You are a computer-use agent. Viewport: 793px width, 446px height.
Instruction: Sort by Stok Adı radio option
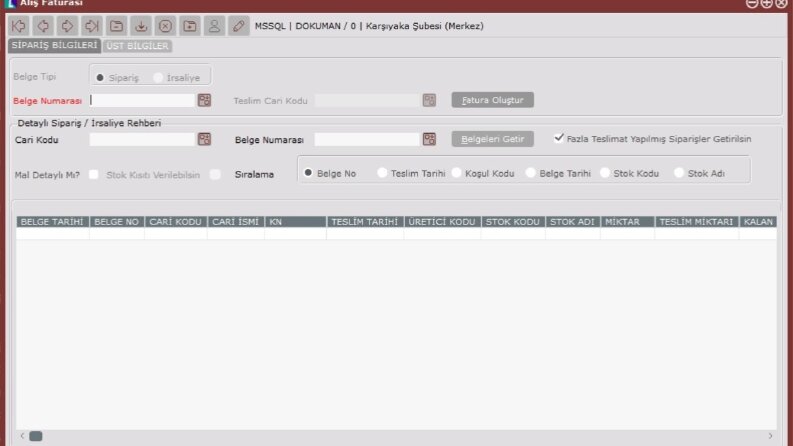click(x=679, y=173)
